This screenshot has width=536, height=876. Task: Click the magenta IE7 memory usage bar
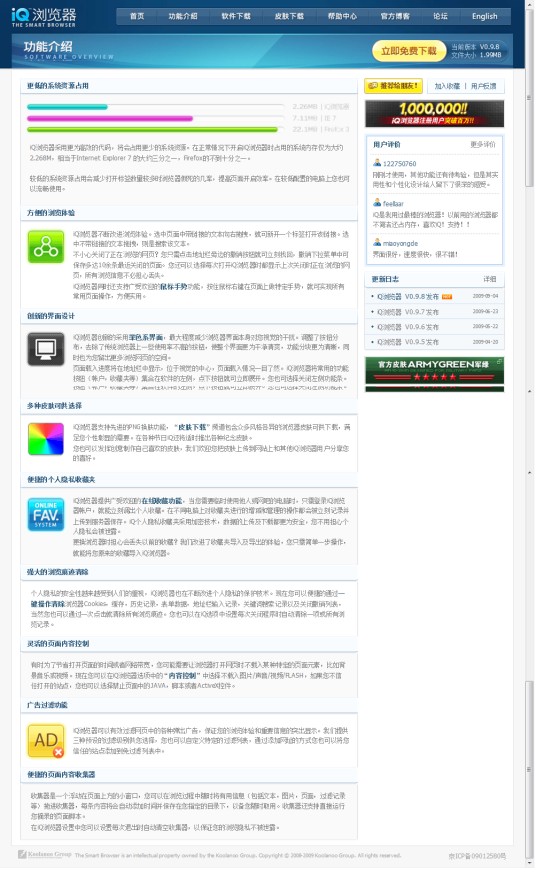110,118
